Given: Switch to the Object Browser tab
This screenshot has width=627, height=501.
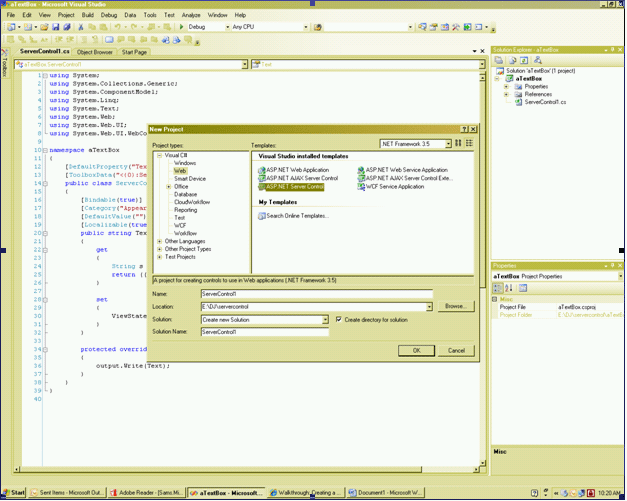Looking at the screenshot, I should click(95, 51).
